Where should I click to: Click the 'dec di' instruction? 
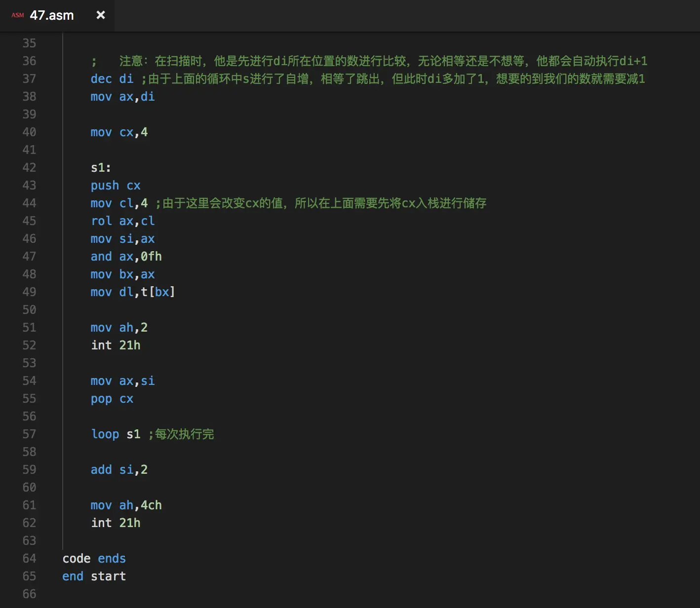coord(112,79)
